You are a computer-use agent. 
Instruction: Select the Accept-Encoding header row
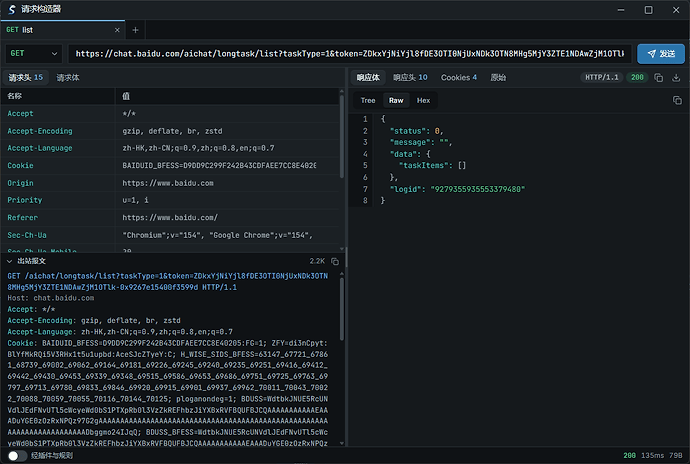click(170, 131)
